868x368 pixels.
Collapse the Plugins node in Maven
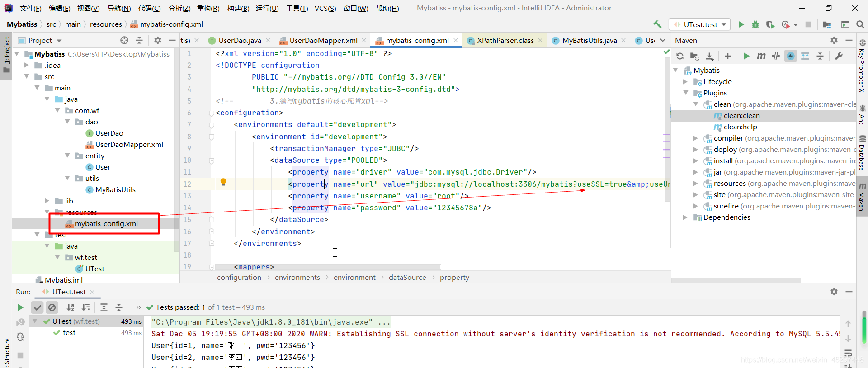685,93
